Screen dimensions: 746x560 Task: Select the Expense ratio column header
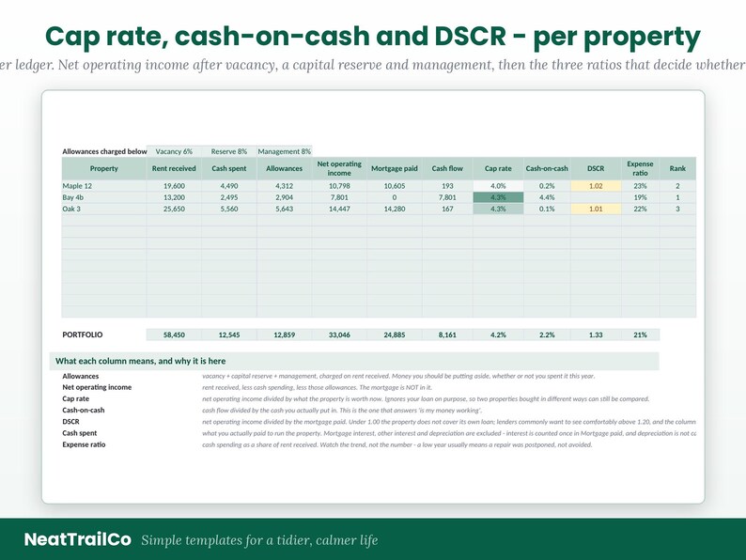[x=640, y=168]
